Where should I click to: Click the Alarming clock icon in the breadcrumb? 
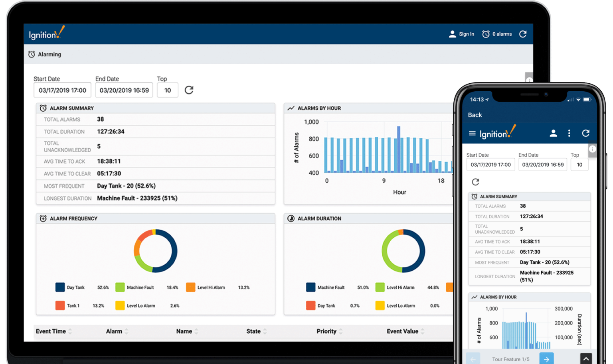click(32, 54)
